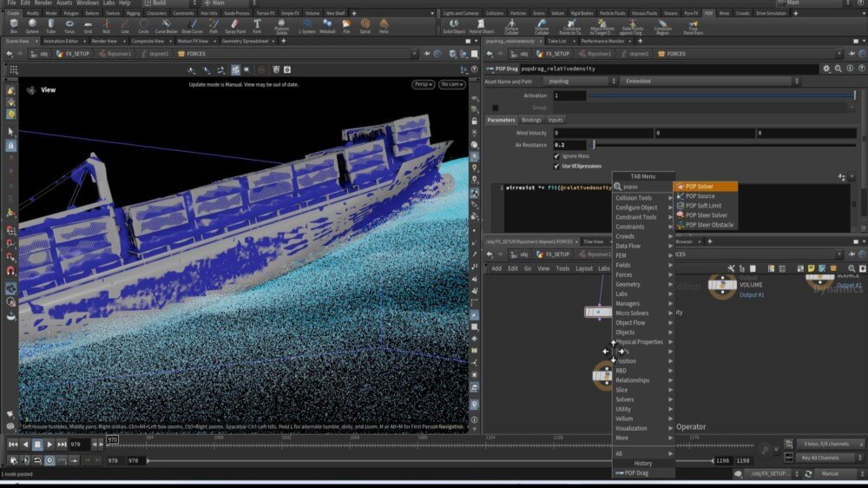Image resolution: width=868 pixels, height=488 pixels.
Task: Select the L-System shelf tool
Action: click(x=306, y=25)
